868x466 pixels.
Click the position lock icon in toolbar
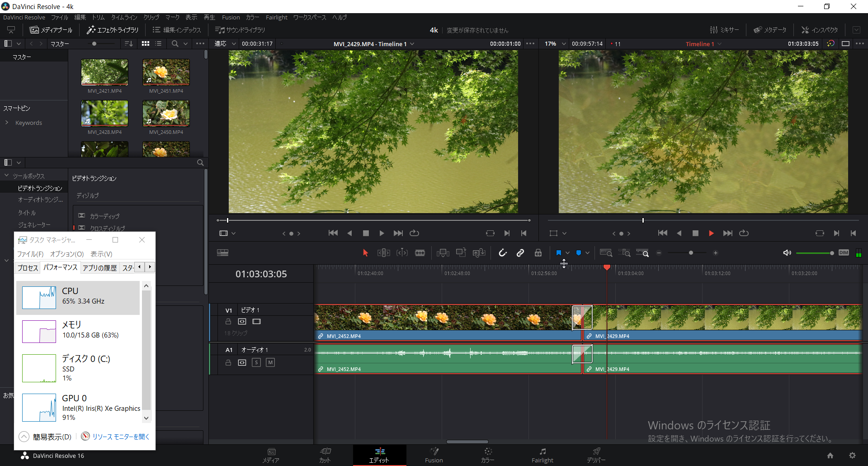[538, 253]
